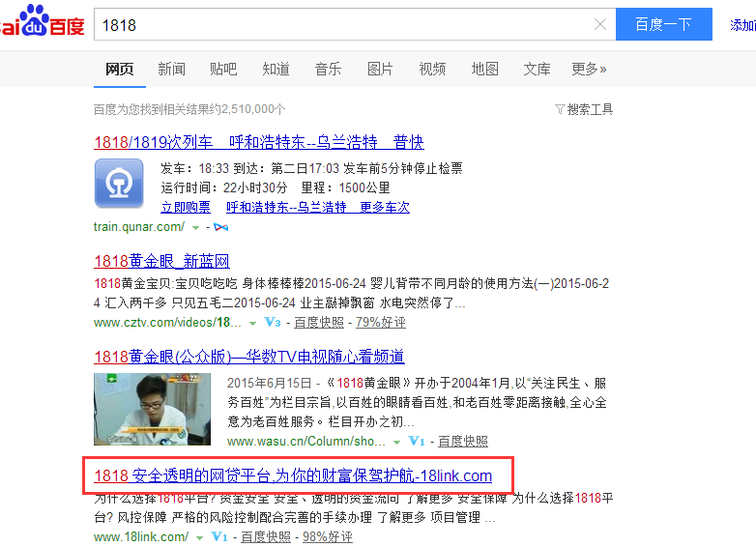The height and width of the screenshot is (547, 756).
Task: Click the railway train icon
Action: click(119, 184)
